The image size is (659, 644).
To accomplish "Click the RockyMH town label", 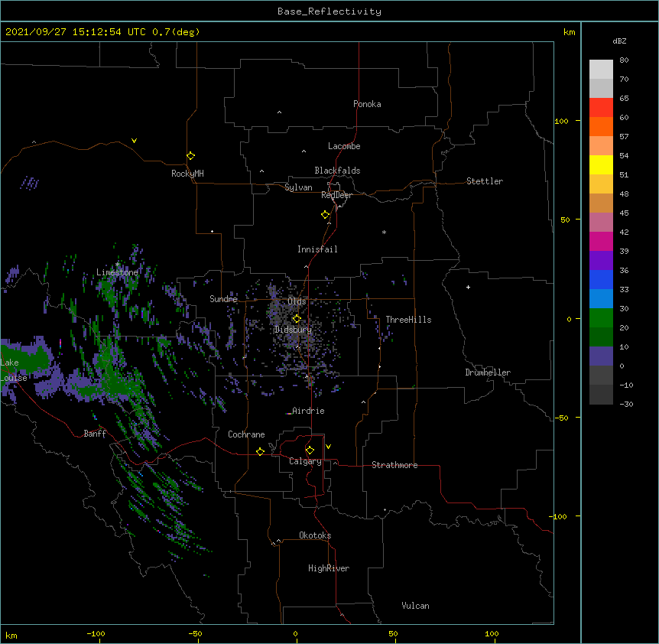I will 187,174.
